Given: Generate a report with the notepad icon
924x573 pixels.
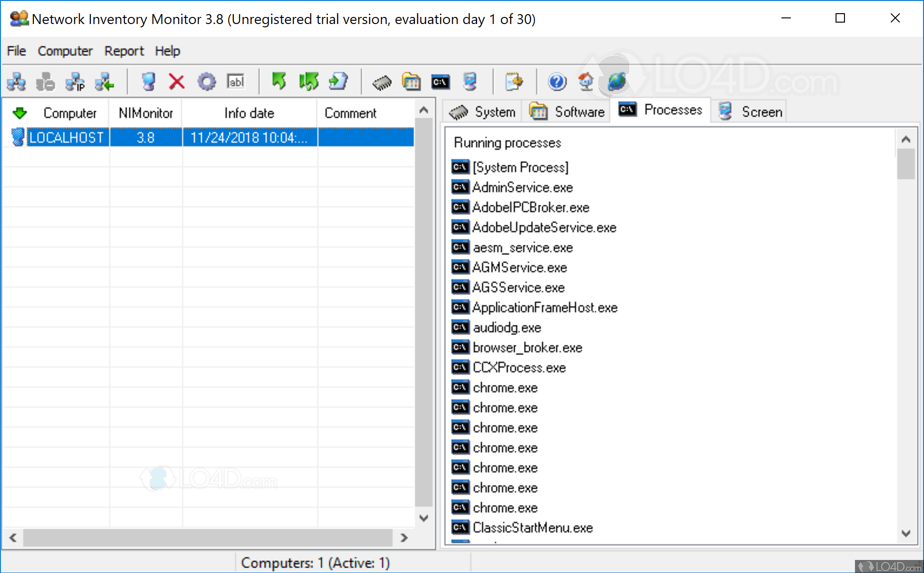Looking at the screenshot, I should point(514,81).
